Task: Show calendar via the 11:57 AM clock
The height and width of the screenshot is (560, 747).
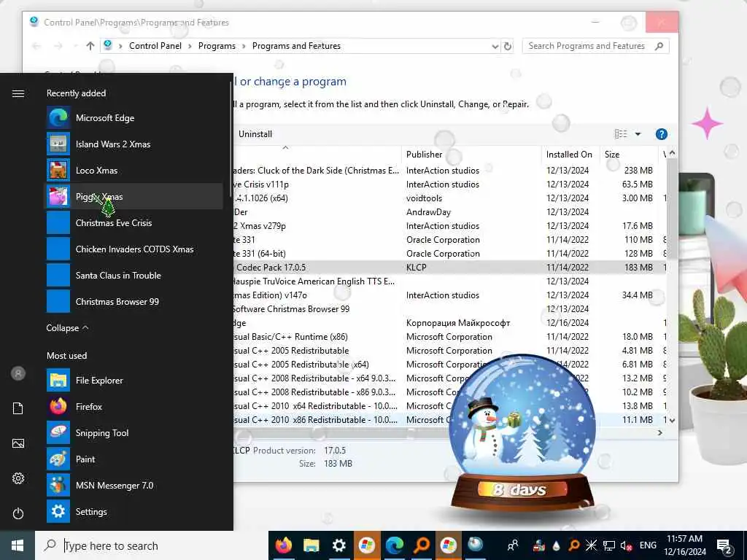Action: [x=684, y=545]
